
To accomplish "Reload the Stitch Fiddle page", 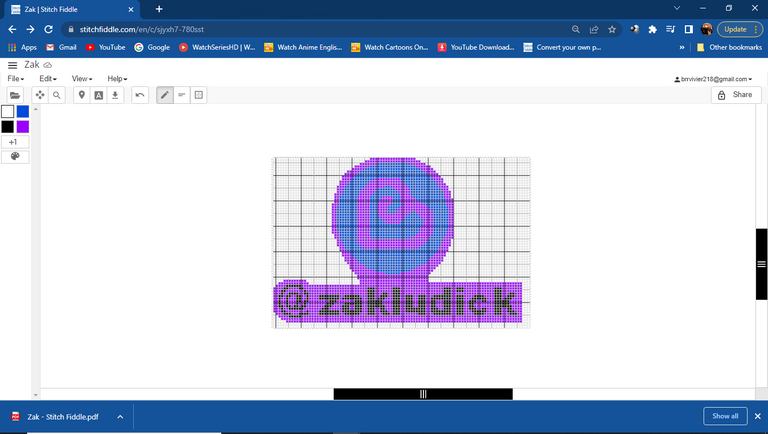I will pos(48,29).
